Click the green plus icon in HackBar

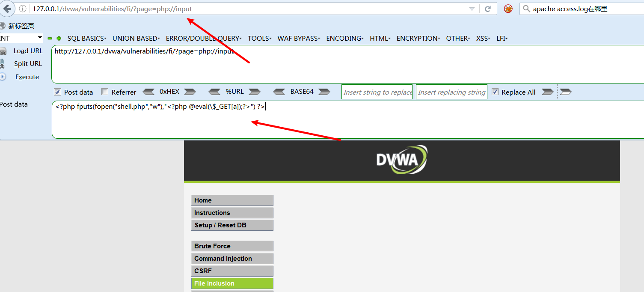pyautogui.click(x=59, y=39)
